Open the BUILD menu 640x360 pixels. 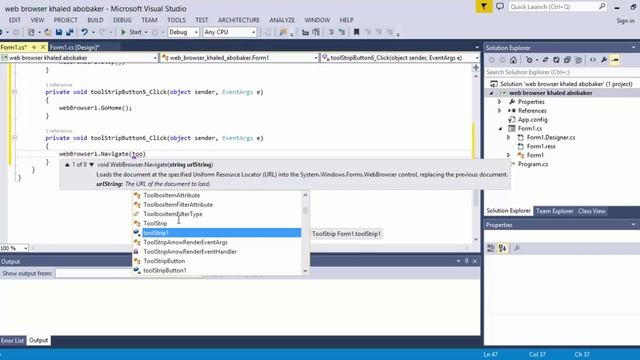pyautogui.click(x=95, y=20)
